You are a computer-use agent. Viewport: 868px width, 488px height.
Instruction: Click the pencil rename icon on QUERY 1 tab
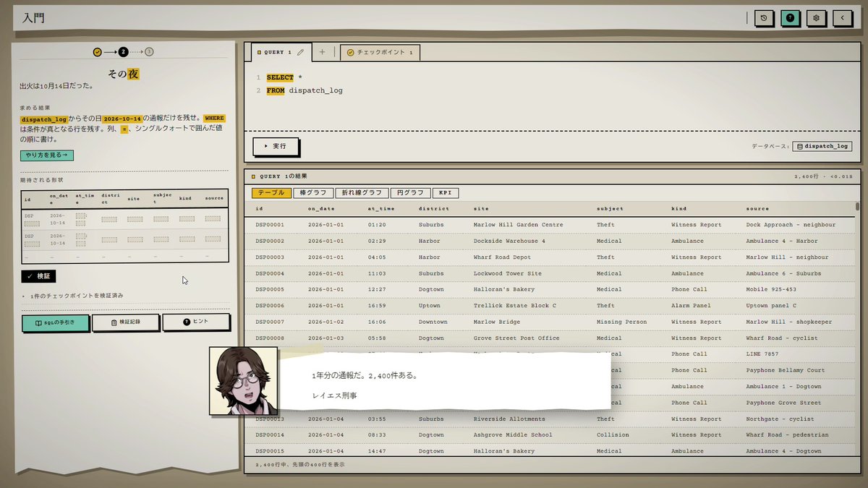[x=301, y=53]
